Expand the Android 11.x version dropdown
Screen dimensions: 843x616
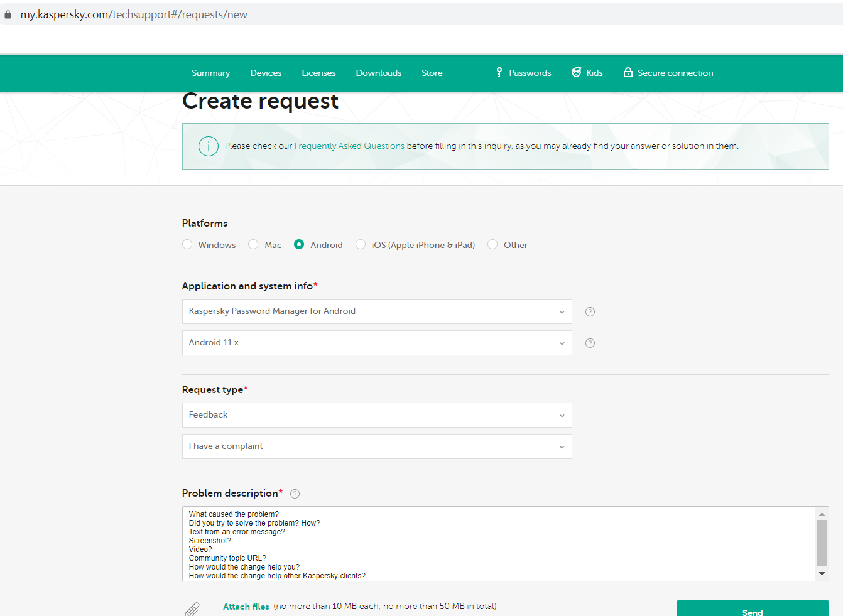(377, 343)
